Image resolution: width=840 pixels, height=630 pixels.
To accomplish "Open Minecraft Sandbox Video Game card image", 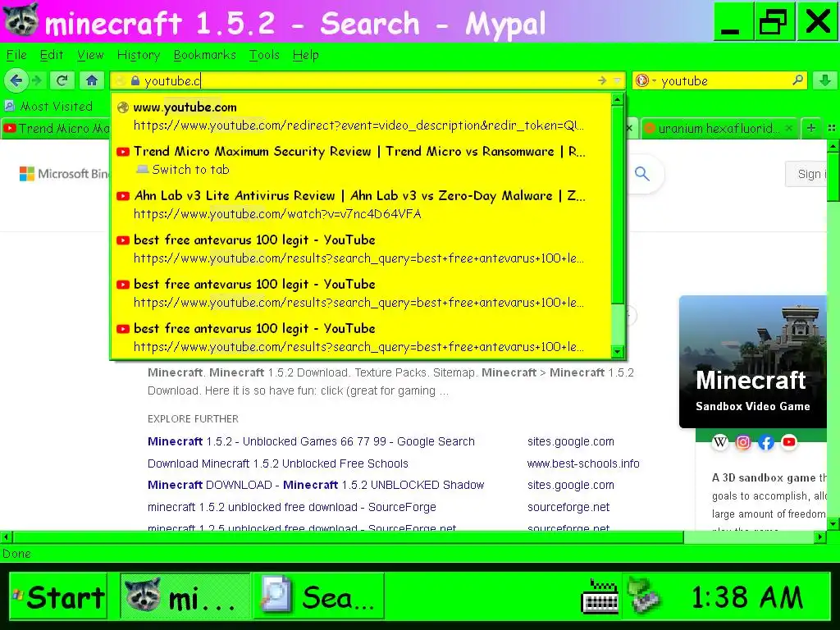I will coord(753,362).
